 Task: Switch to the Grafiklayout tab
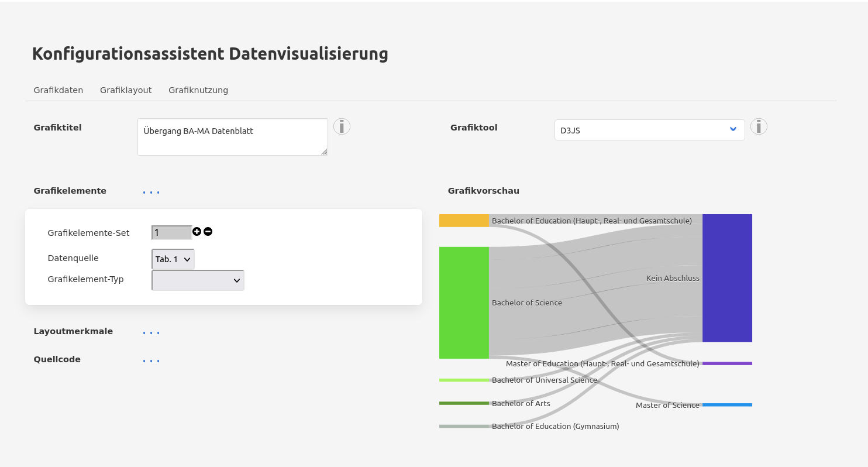coord(126,90)
